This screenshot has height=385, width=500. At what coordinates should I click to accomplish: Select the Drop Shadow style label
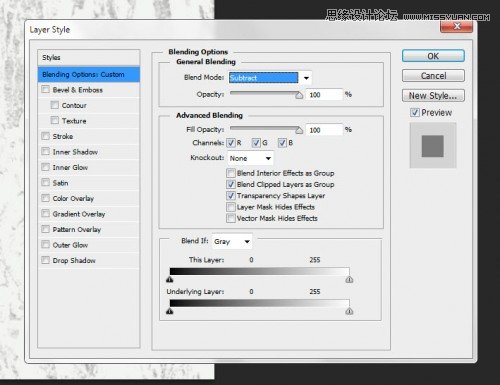tap(74, 260)
